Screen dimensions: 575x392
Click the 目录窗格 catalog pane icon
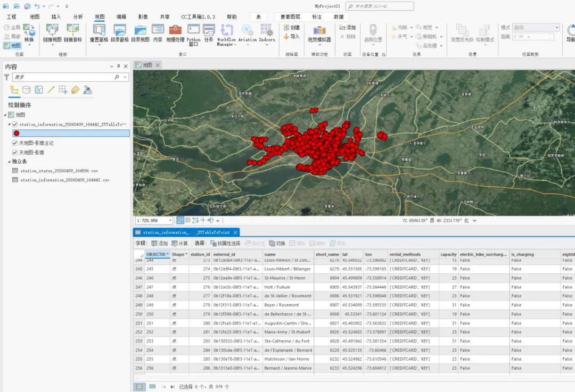click(119, 32)
